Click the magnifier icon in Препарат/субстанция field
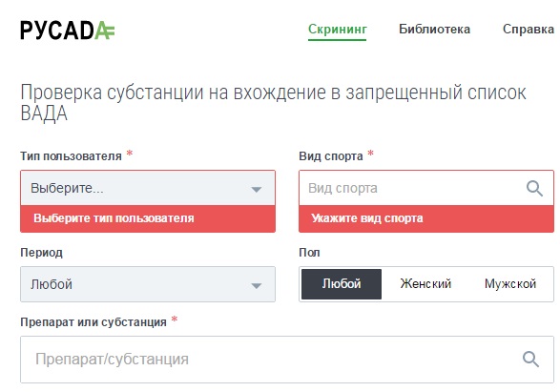This screenshot has height=392, width=560. click(x=530, y=360)
